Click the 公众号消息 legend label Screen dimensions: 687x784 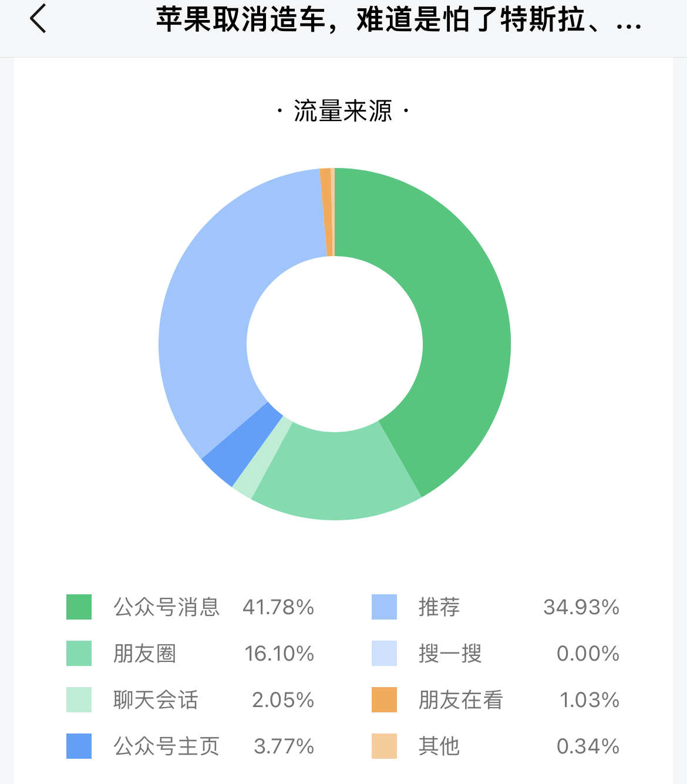pos(166,607)
